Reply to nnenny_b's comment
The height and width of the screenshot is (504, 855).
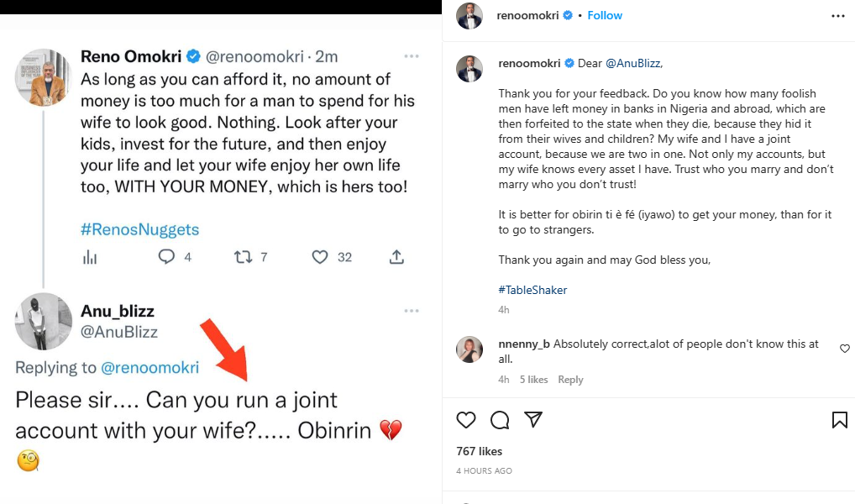(570, 380)
